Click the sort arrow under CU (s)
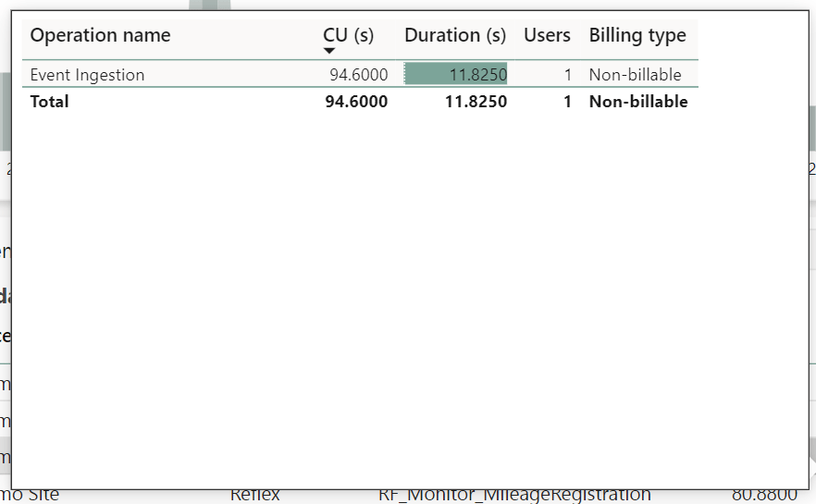 tap(329, 51)
